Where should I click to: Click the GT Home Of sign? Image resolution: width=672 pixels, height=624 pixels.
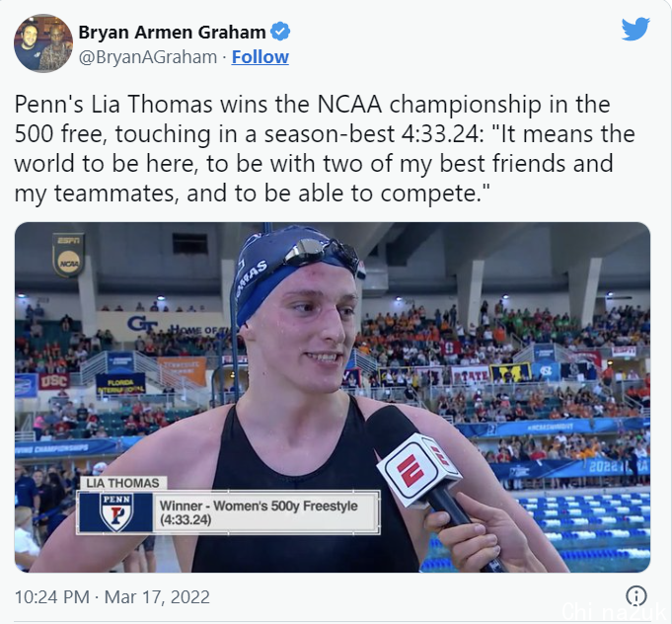coord(175,326)
